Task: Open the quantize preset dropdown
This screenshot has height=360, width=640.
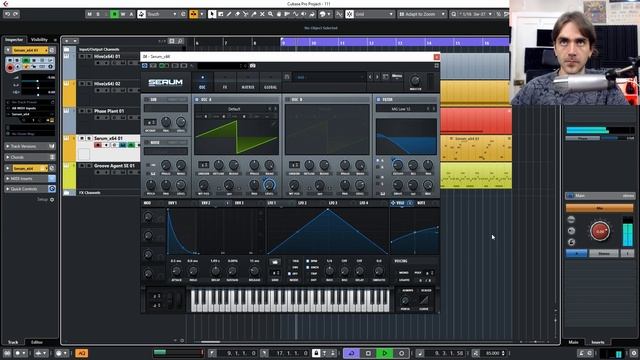Action: click(x=476, y=14)
